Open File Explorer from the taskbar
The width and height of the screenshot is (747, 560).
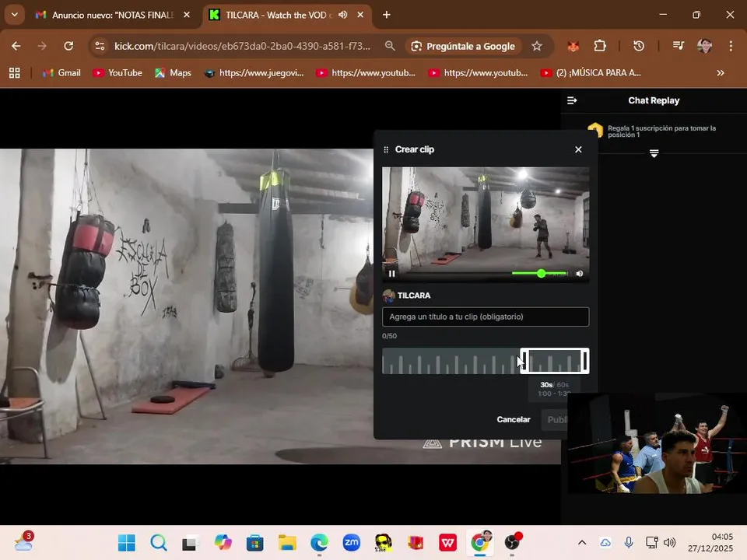(287, 542)
